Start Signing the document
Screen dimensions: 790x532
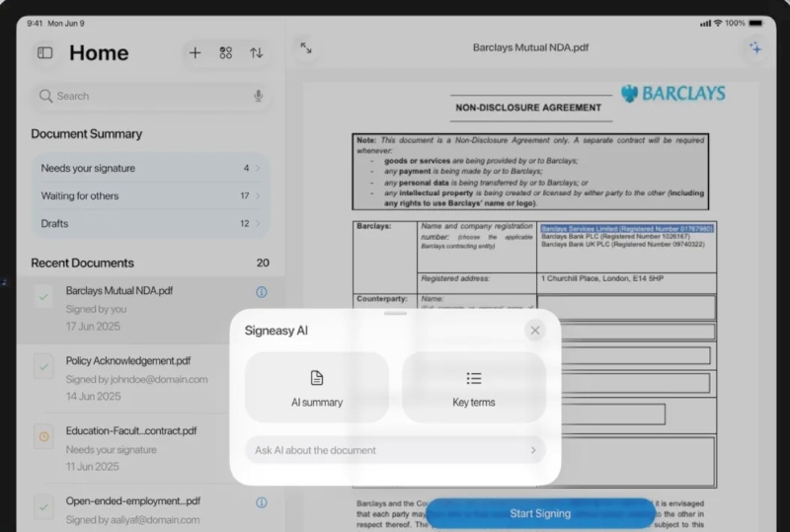(540, 513)
